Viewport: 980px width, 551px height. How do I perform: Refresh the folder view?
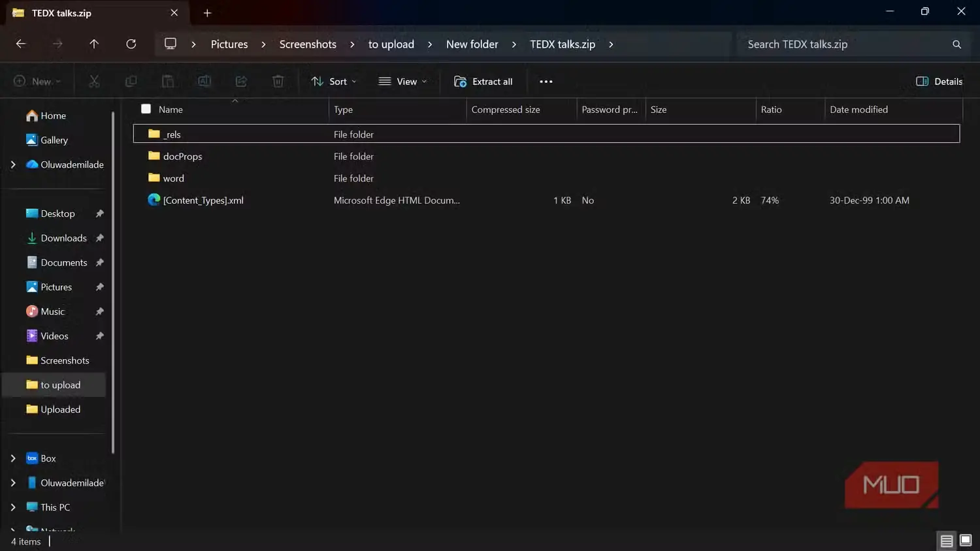(131, 44)
